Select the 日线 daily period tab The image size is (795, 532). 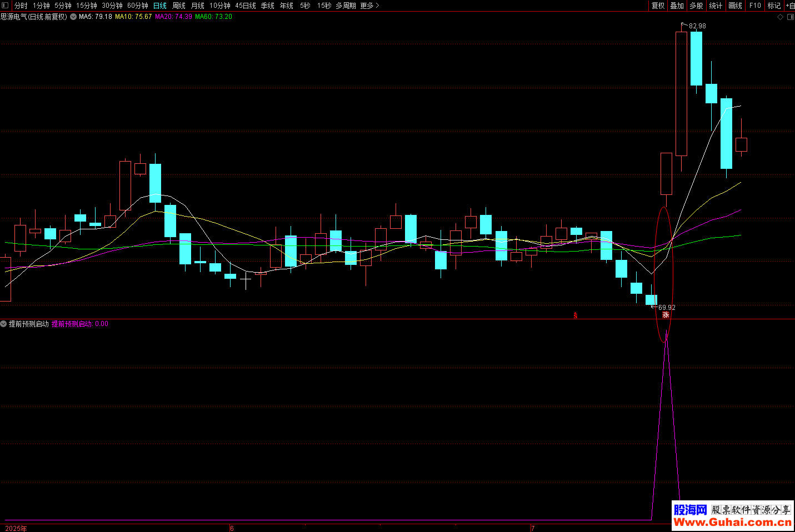(x=160, y=6)
